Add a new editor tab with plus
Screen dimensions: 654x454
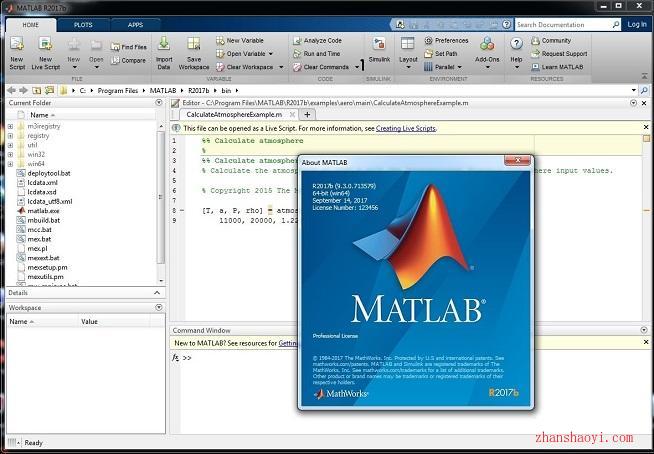point(307,114)
